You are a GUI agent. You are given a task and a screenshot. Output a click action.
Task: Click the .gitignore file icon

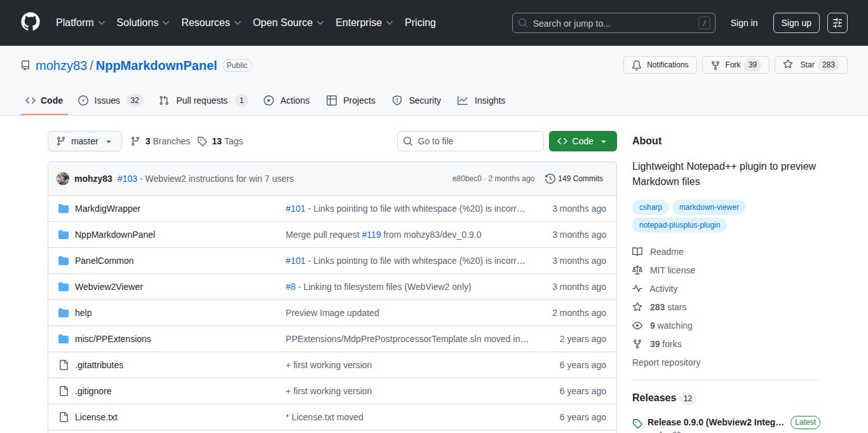64,391
